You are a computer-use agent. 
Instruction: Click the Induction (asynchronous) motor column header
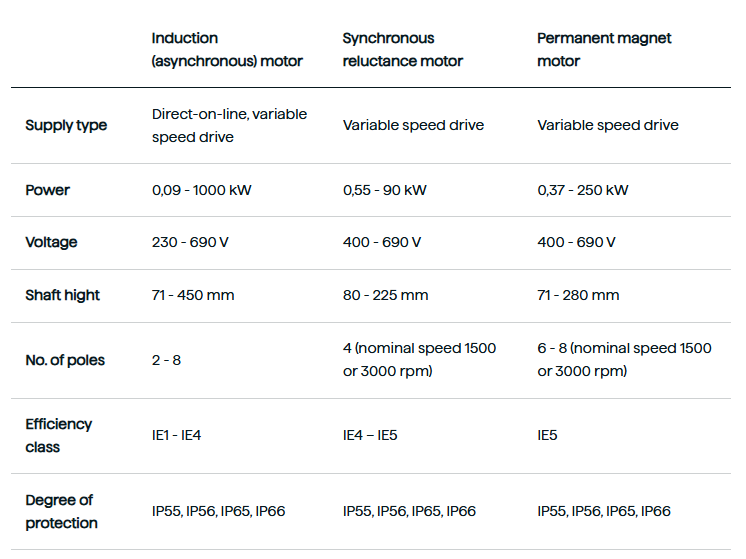[227, 49]
